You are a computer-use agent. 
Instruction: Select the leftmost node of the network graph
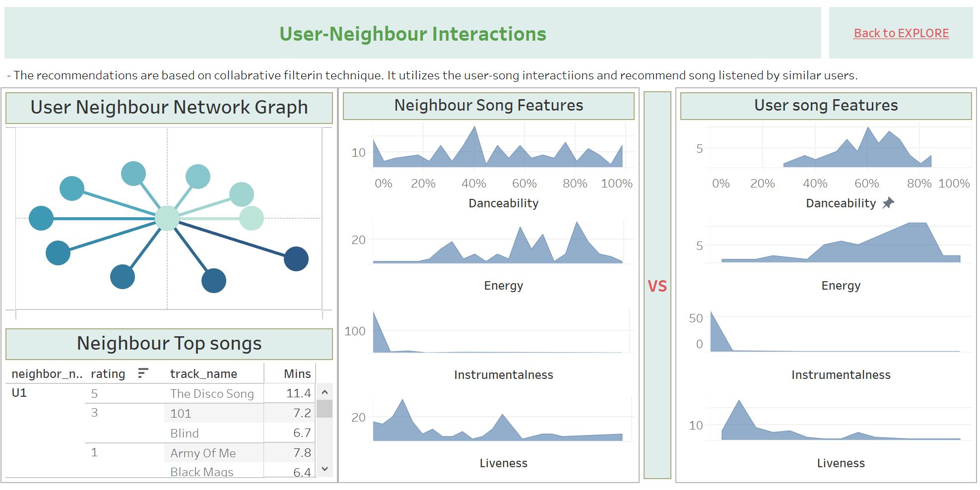[x=41, y=218]
